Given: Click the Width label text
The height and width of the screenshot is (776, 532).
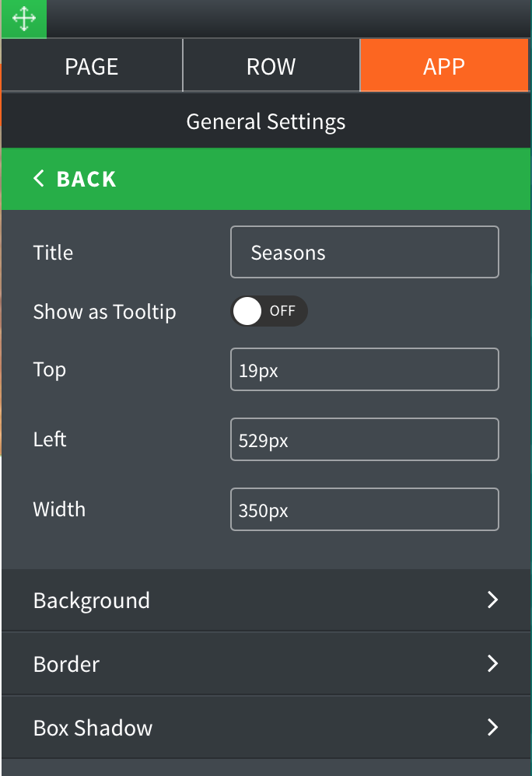Looking at the screenshot, I should pyautogui.click(x=59, y=509).
